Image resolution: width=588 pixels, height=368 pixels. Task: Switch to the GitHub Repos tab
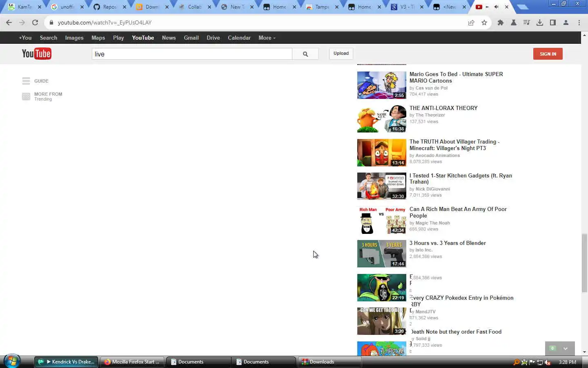[109, 7]
